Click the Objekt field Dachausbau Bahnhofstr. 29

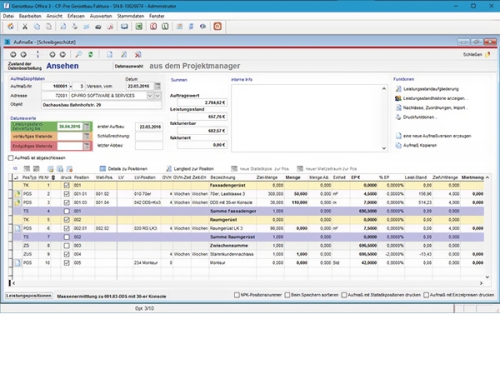click(x=102, y=105)
